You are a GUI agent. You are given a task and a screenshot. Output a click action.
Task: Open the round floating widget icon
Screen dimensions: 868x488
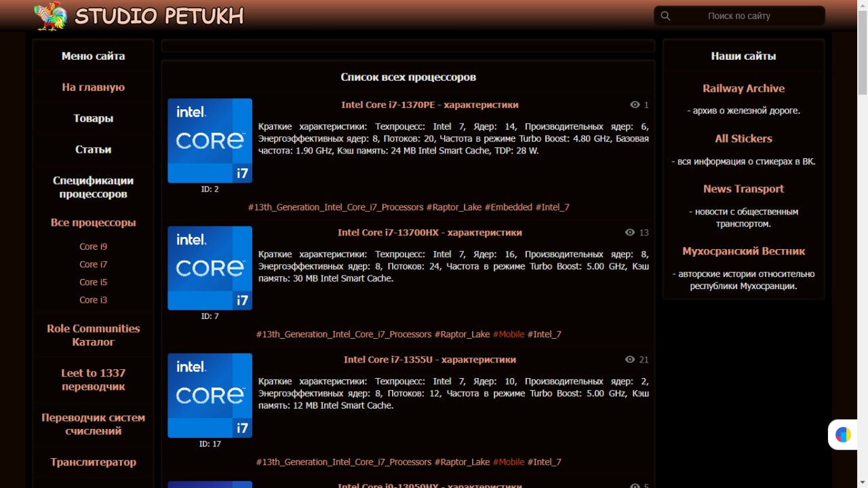pyautogui.click(x=843, y=434)
